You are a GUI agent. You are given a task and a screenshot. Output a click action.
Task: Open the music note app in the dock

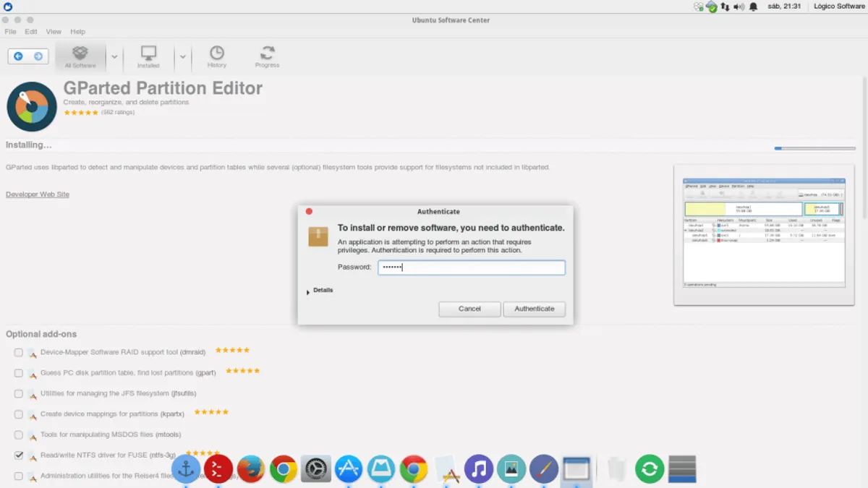pos(479,469)
